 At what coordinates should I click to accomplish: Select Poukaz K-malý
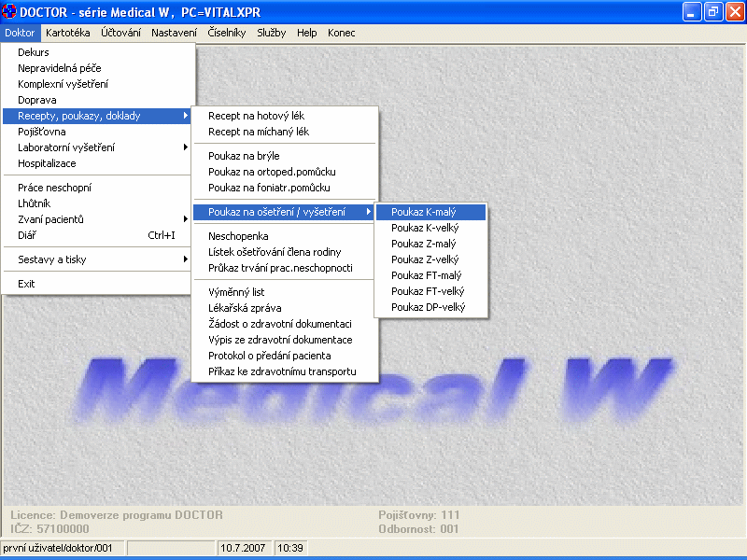[x=430, y=212]
